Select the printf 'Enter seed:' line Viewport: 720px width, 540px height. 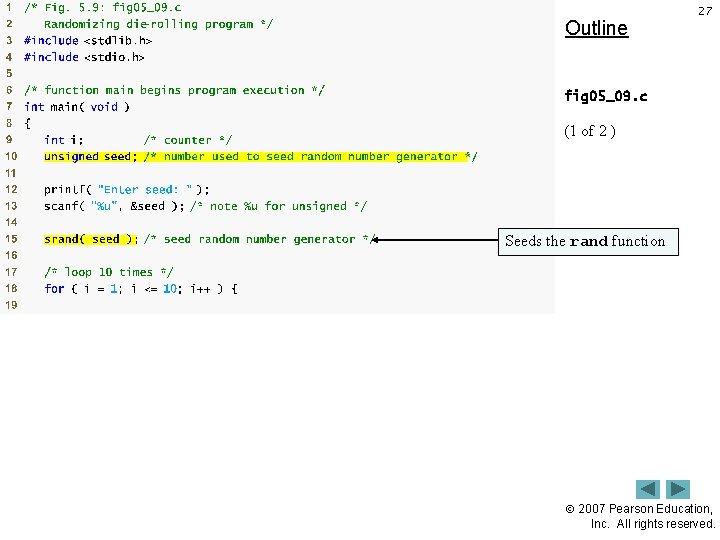(x=127, y=190)
